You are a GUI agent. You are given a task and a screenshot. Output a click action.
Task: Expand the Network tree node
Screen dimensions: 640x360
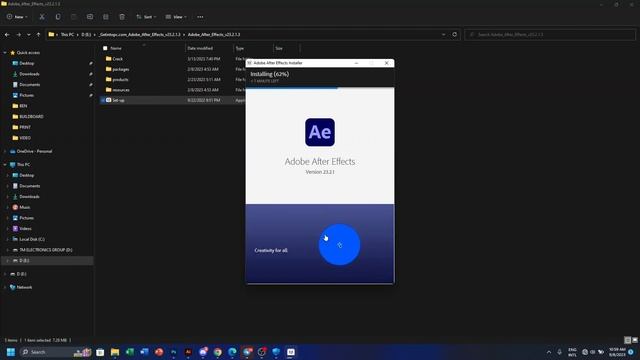coord(5,287)
